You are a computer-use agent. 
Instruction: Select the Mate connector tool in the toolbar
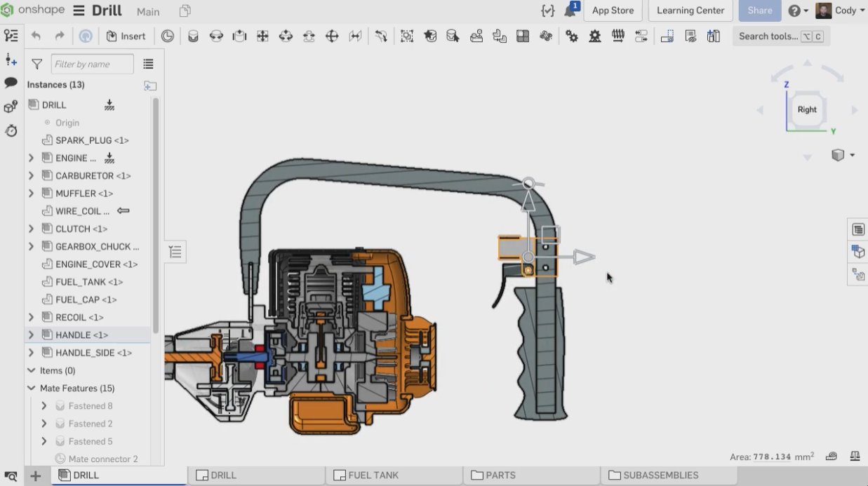coord(168,36)
